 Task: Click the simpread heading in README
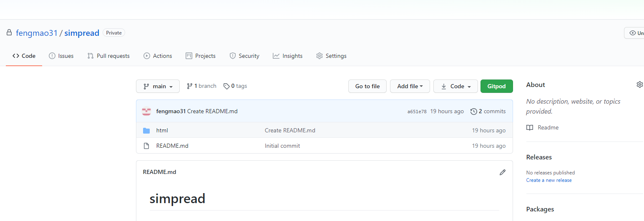click(x=177, y=199)
